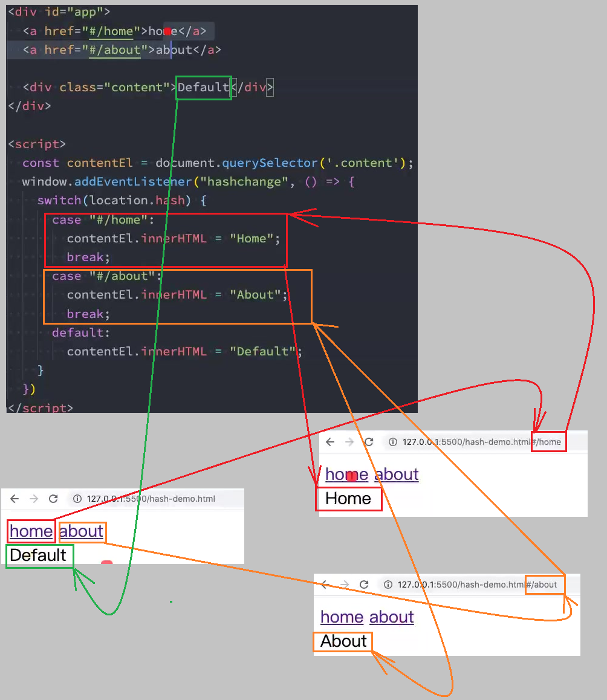
Task: Click the address bar ending in #/home
Action: click(481, 442)
